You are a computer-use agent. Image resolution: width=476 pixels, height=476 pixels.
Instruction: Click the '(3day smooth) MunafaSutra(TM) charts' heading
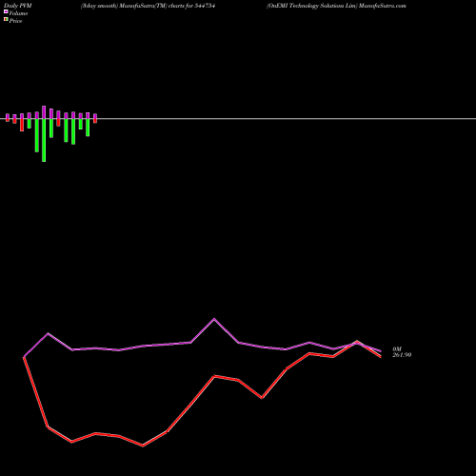click(149, 6)
